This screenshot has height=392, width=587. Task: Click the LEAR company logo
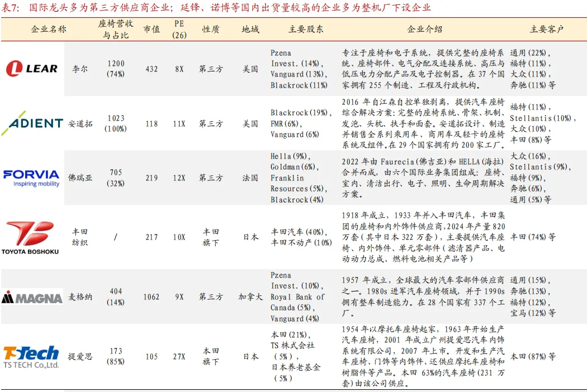pyautogui.click(x=32, y=69)
